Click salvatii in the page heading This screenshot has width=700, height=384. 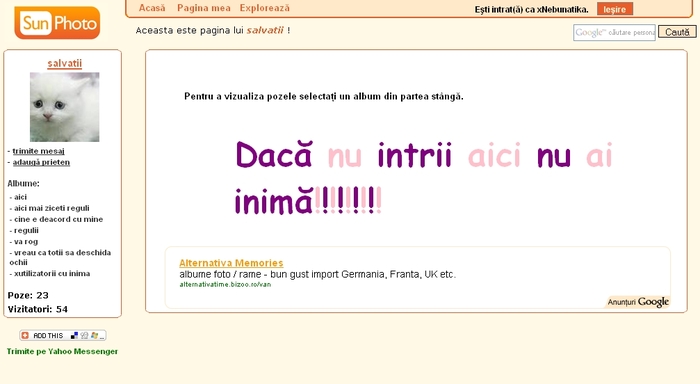coord(265,30)
